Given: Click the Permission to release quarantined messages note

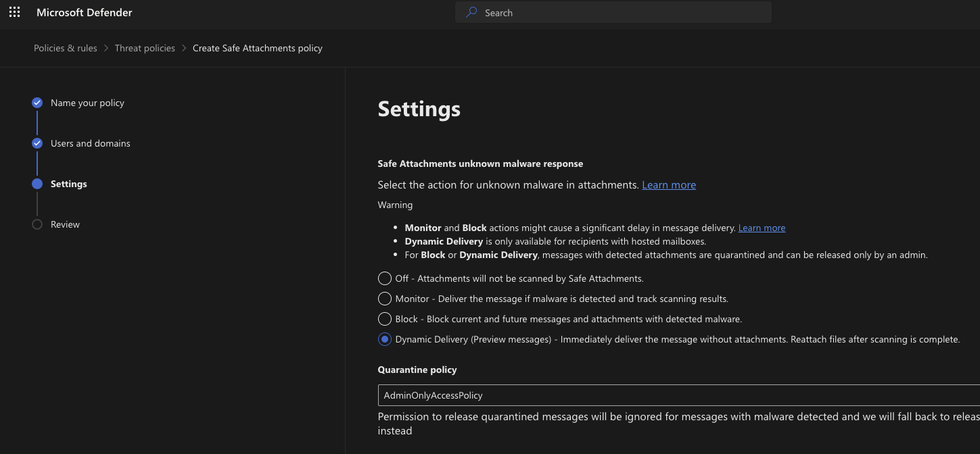Looking at the screenshot, I should point(678,424).
